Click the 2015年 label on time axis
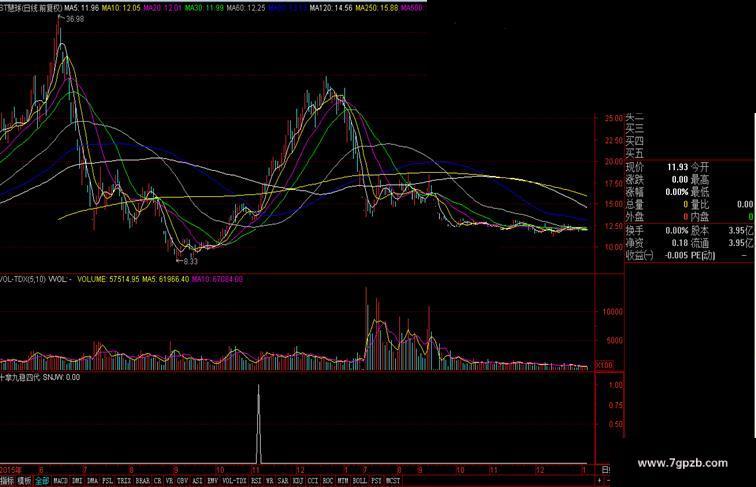The width and height of the screenshot is (756, 487). [11, 470]
